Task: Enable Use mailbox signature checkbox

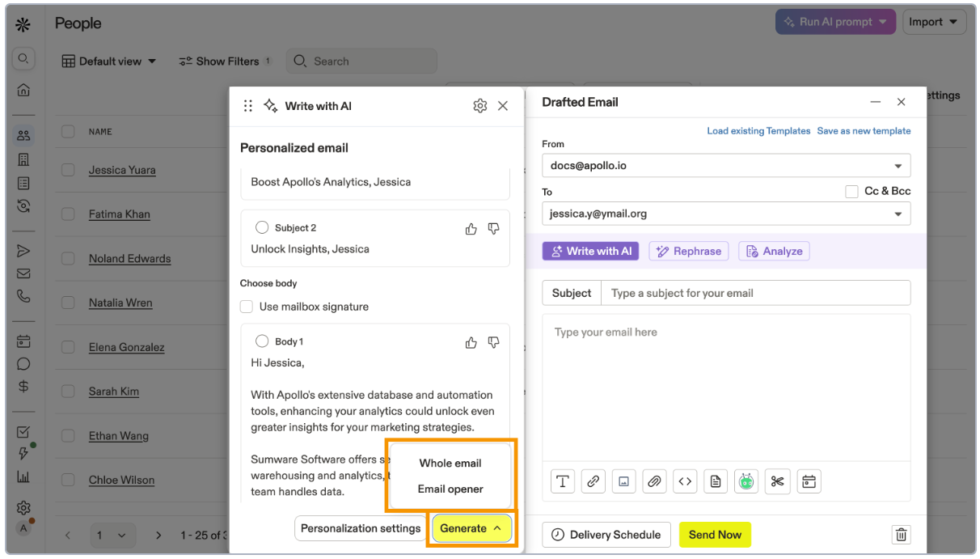Action: pos(247,307)
